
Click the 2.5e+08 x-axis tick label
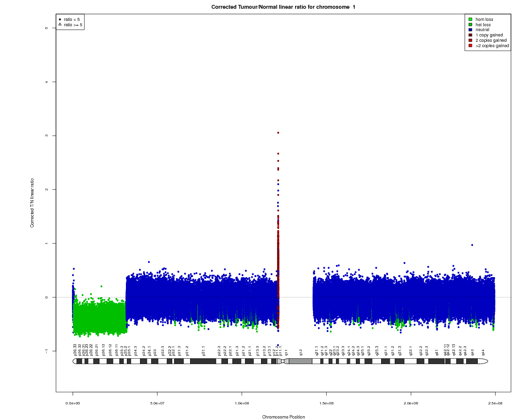pyautogui.click(x=495, y=403)
